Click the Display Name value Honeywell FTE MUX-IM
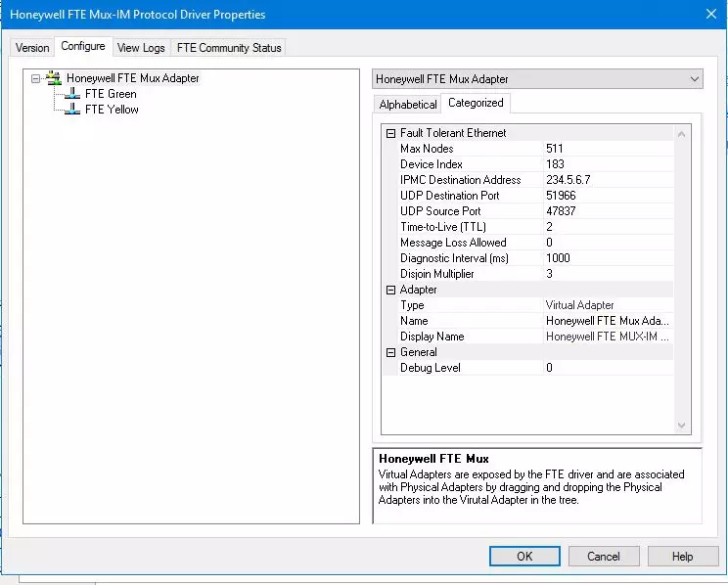 609,337
